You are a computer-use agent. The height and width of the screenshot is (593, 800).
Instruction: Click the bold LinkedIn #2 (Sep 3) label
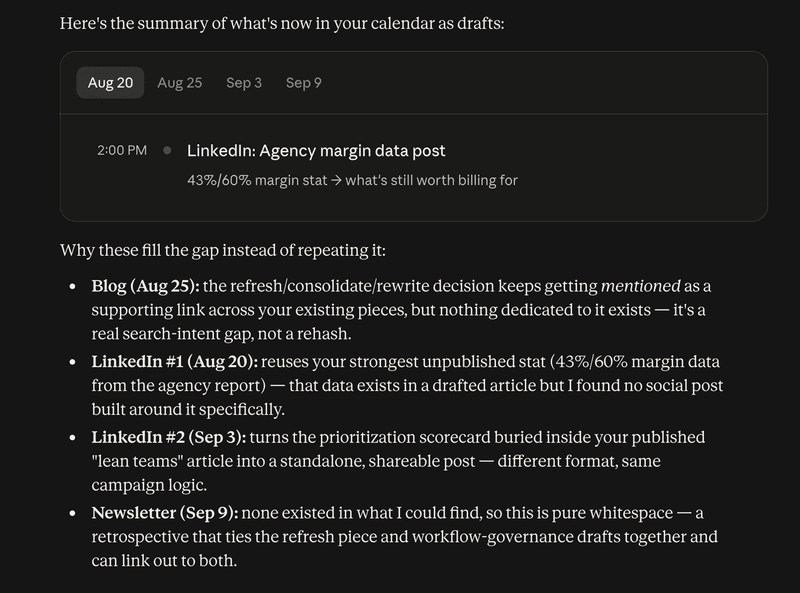click(169, 437)
